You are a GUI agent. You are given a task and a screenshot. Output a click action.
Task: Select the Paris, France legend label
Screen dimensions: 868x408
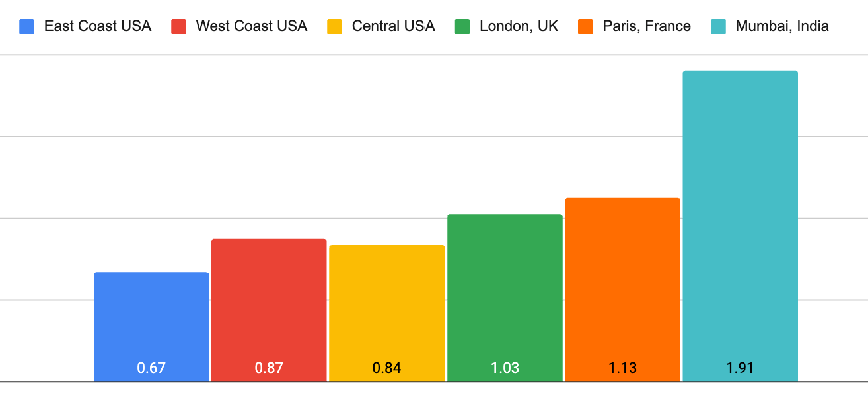pyautogui.click(x=647, y=27)
